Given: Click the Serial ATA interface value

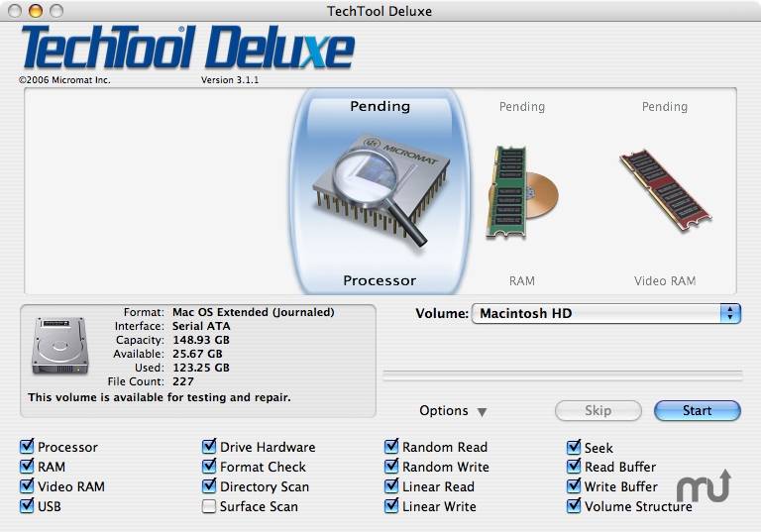Looking at the screenshot, I should coord(201,326).
